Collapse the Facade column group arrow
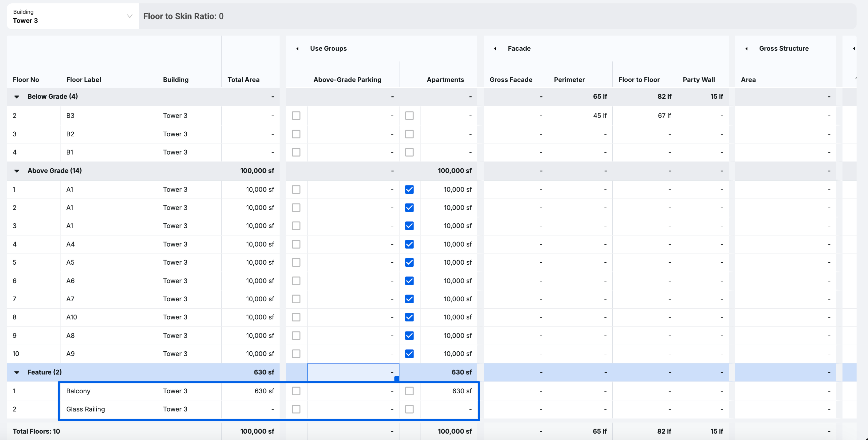The image size is (868, 440). 495,49
